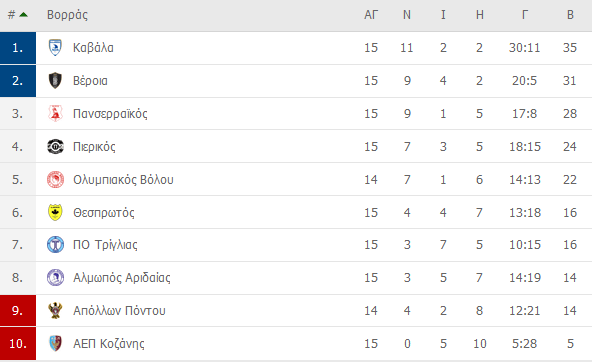Sort by the # column header
This screenshot has height=362, width=592.
[12, 15]
